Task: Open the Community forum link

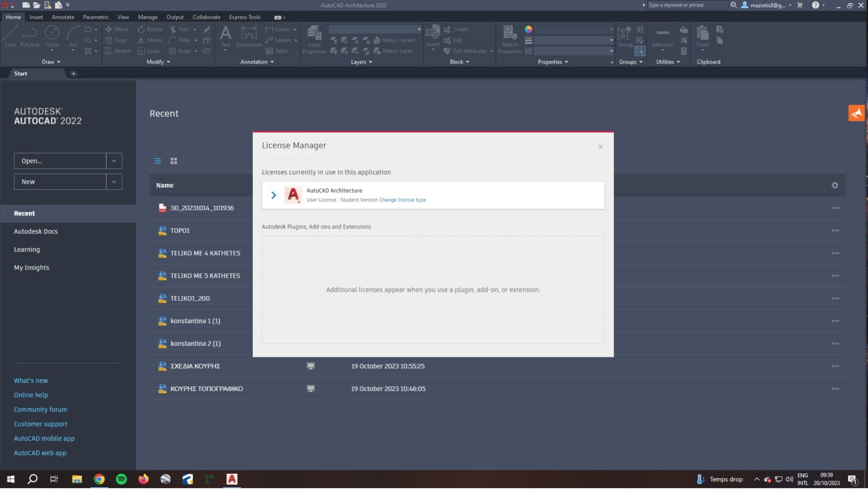Action: (41, 409)
